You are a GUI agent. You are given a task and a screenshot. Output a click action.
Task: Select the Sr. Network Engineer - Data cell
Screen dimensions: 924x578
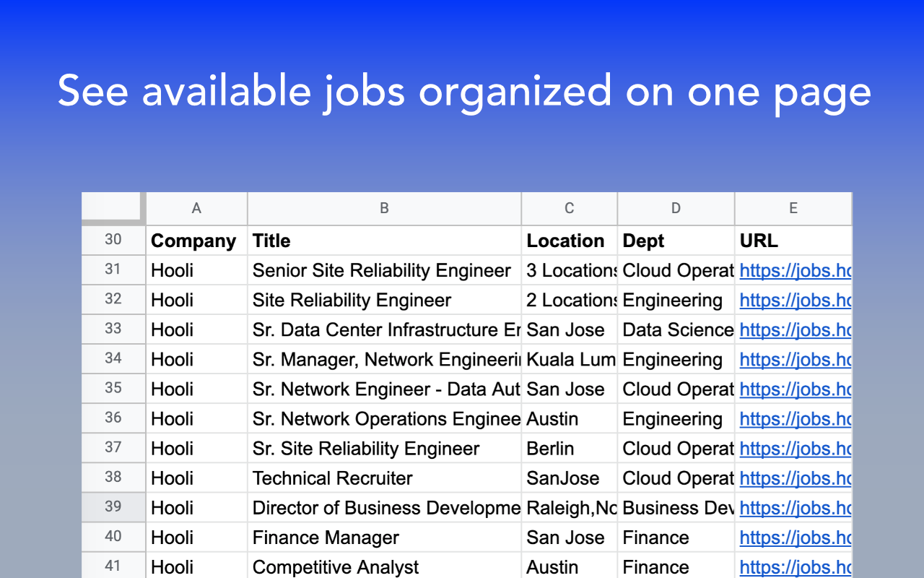pyautogui.click(x=384, y=389)
